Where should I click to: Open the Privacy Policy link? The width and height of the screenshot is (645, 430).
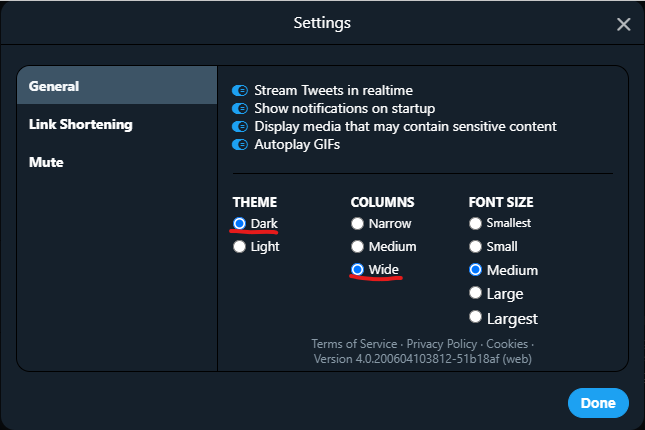442,344
